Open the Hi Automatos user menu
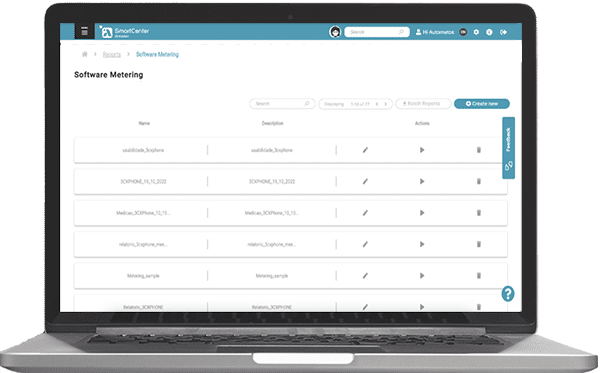This screenshot has height=373, width=600. pyautogui.click(x=435, y=32)
